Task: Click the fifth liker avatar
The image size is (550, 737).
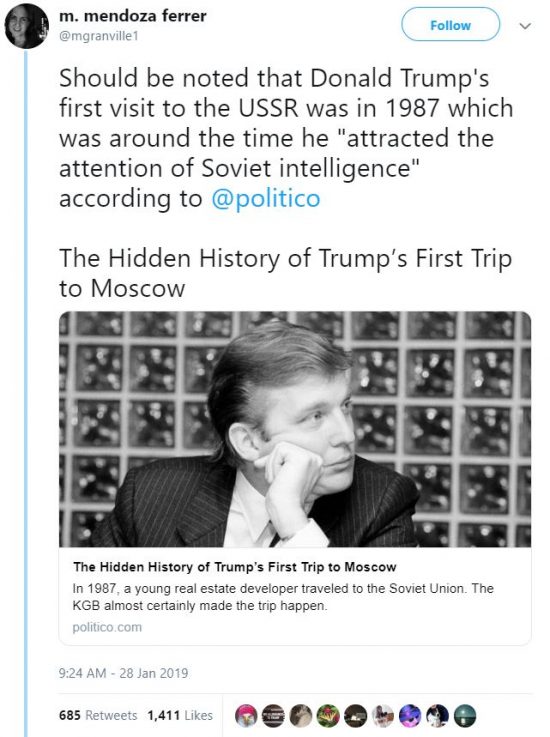Action: point(355,715)
